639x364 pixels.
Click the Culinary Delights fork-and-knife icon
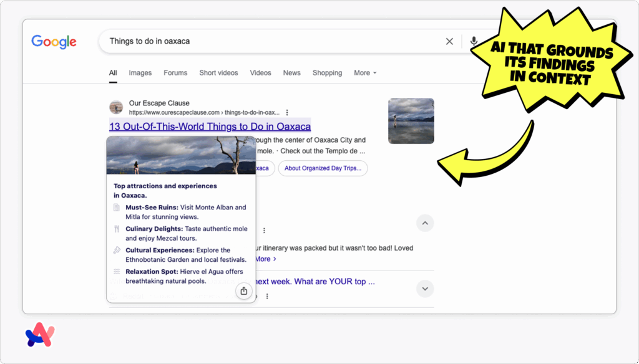(117, 229)
